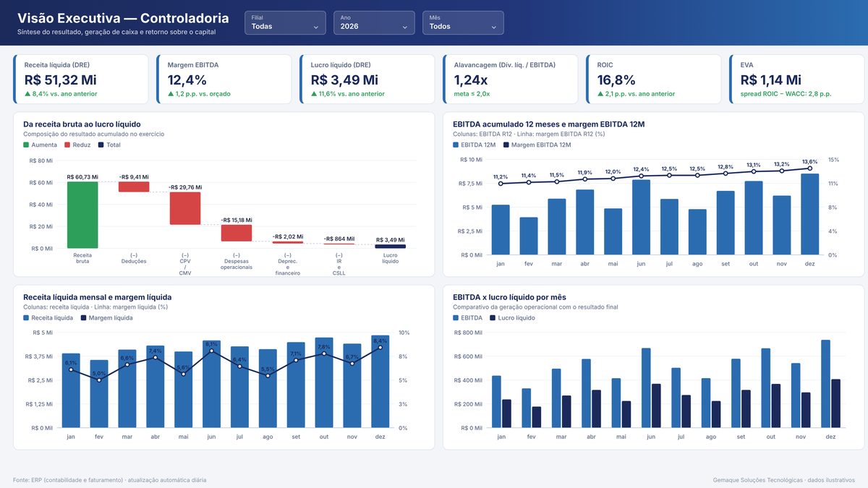Screen dimensions: 868x488
Task: Click the green up-arrow in the ROIC card
Action: [x=600, y=94]
